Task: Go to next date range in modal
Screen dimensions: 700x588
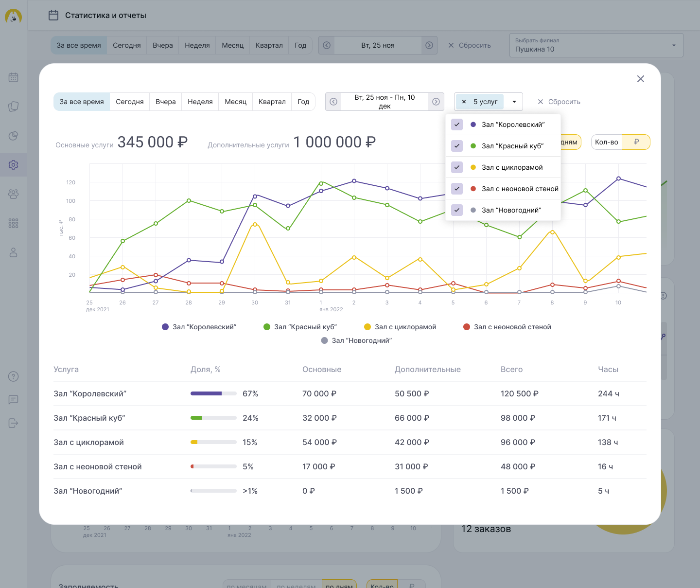Action: [x=436, y=102]
